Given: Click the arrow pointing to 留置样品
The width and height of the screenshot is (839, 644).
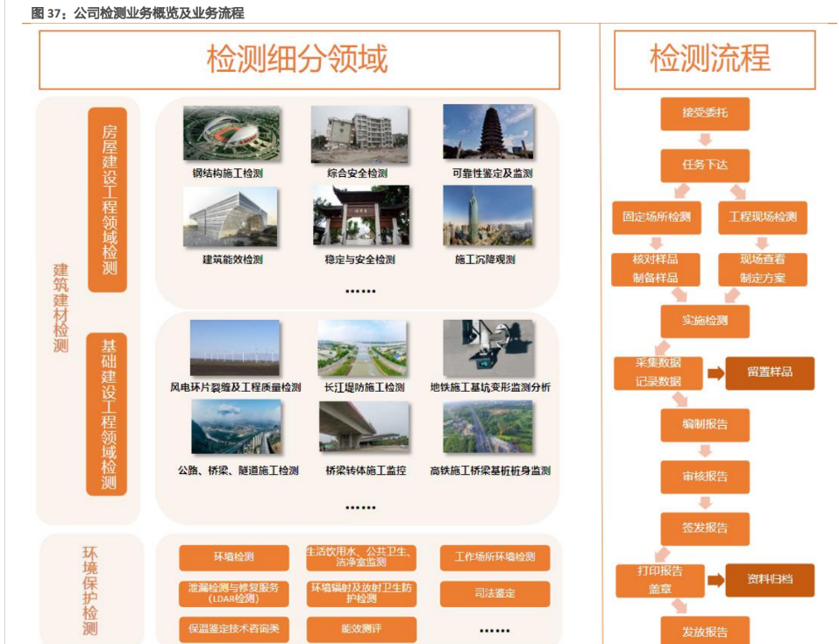Looking at the screenshot, I should pyautogui.click(x=716, y=373).
